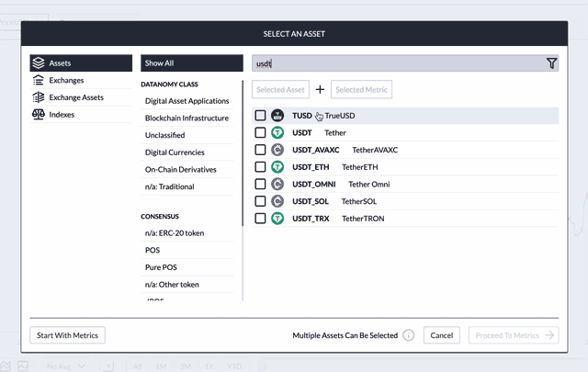The image size is (588, 372).
Task: Filter consensus by POS
Action: [x=187, y=250]
